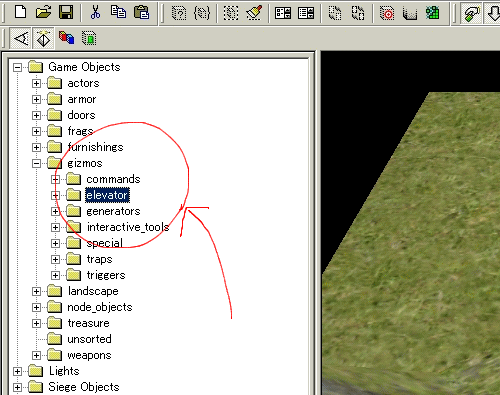Screen dimensions: 500x395
Task: Toggle the camera angle mode button
Action: coord(21,38)
